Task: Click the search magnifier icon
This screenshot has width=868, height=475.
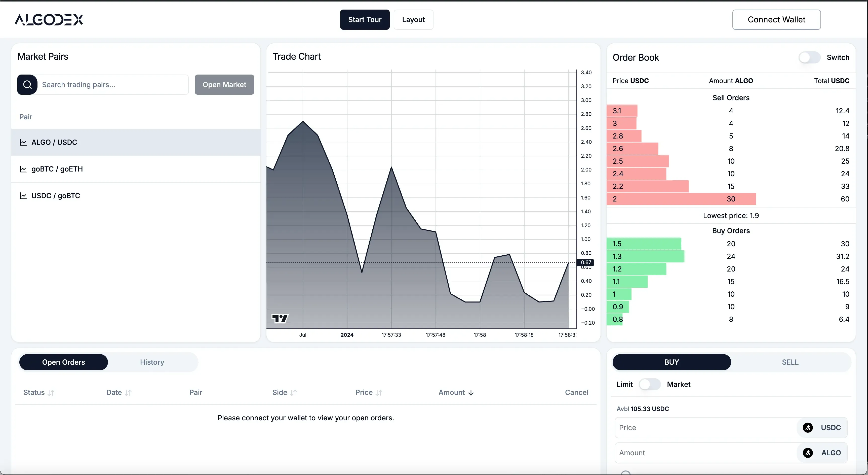Action: [x=27, y=85]
